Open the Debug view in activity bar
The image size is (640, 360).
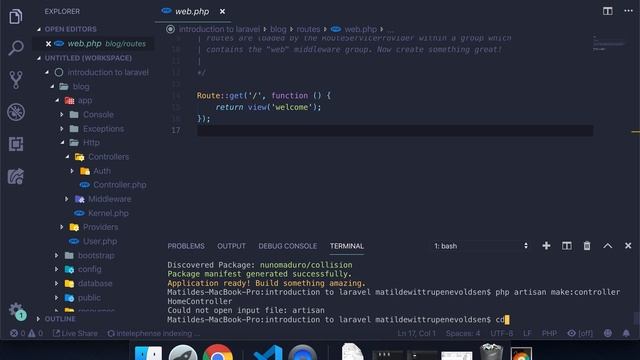coord(16,112)
